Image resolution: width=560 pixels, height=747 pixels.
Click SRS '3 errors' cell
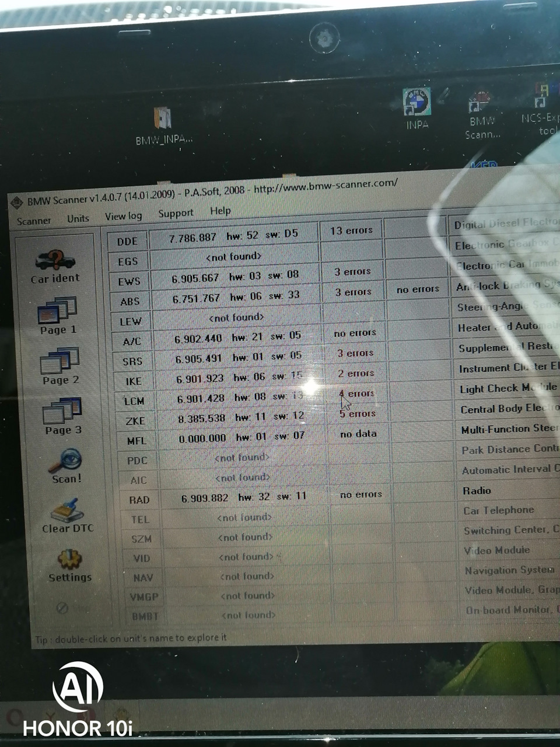tap(355, 352)
